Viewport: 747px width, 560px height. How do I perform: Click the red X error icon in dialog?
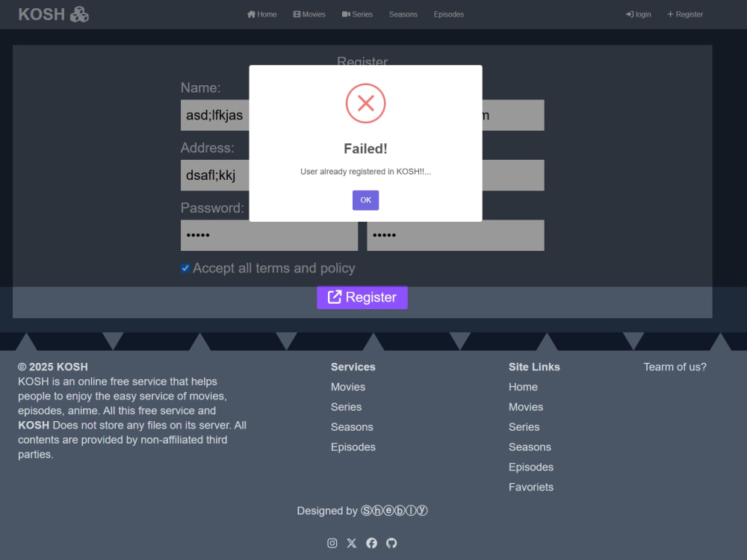[x=365, y=103]
